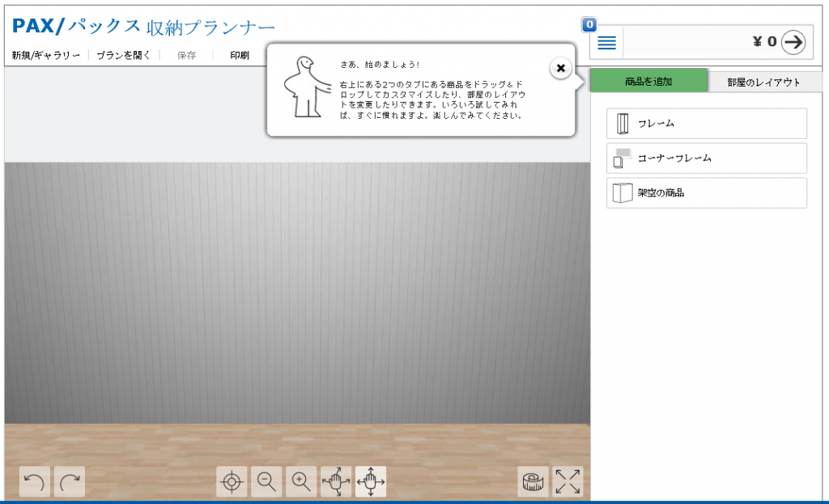Click the 保存 menu item
This screenshot has height=504, width=829.
click(x=186, y=55)
